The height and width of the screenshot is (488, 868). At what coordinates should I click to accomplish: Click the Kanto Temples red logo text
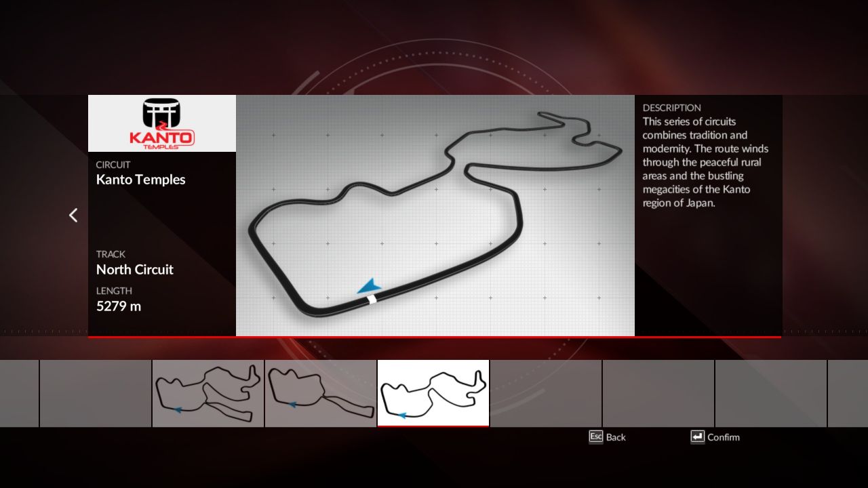tap(161, 138)
